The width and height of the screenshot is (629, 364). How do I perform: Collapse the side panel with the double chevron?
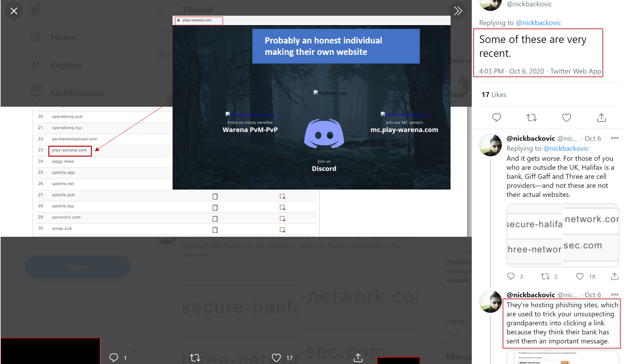(458, 11)
